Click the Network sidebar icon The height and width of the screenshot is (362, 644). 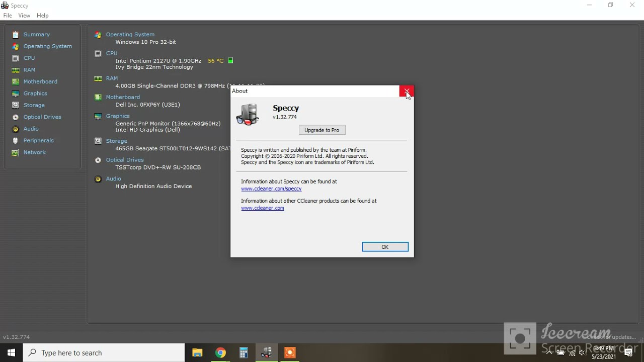click(16, 152)
